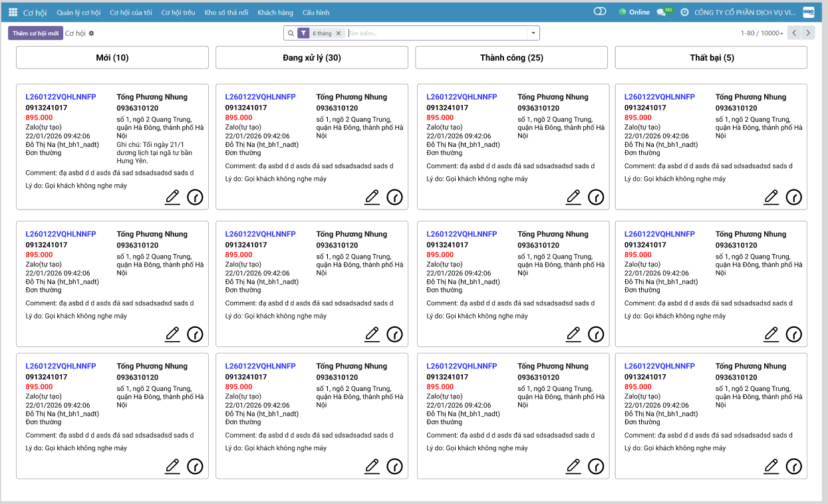
Task: Click the Thêm cơ hội mới button
Action: [35, 33]
